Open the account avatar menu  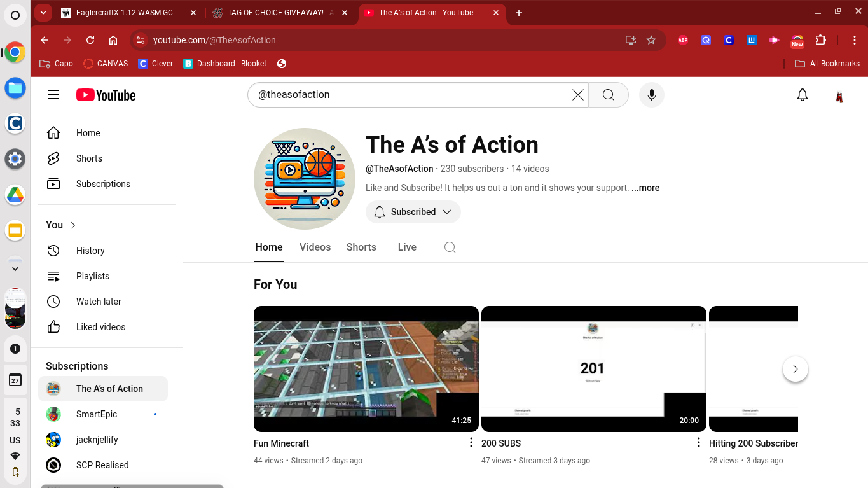pyautogui.click(x=839, y=95)
